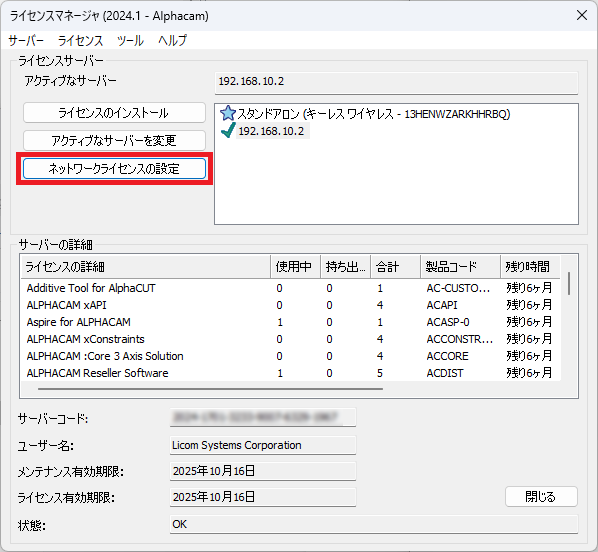This screenshot has height=552, width=598.
Task: Select Aspire for ALPHACAM row
Action: 290,322
